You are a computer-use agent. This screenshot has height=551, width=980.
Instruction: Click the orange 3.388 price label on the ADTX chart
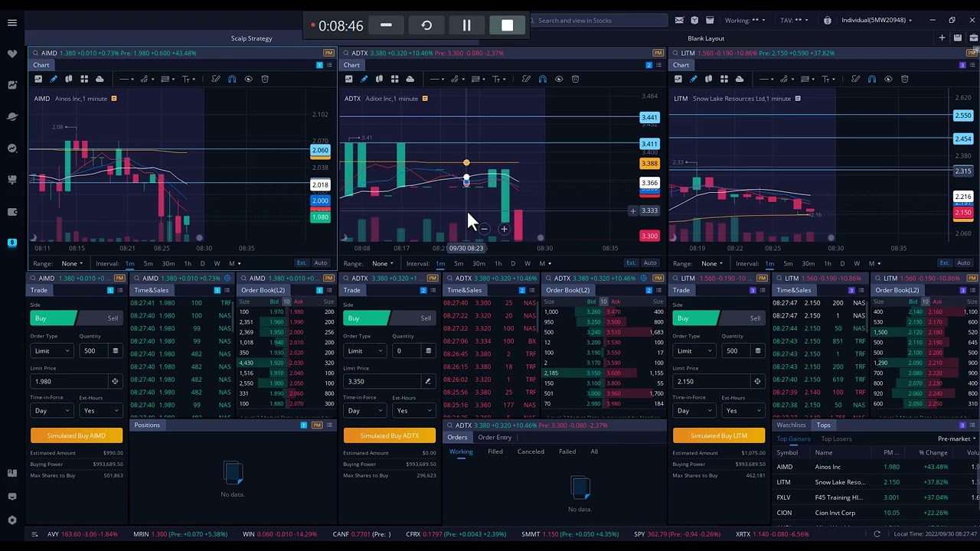point(649,164)
